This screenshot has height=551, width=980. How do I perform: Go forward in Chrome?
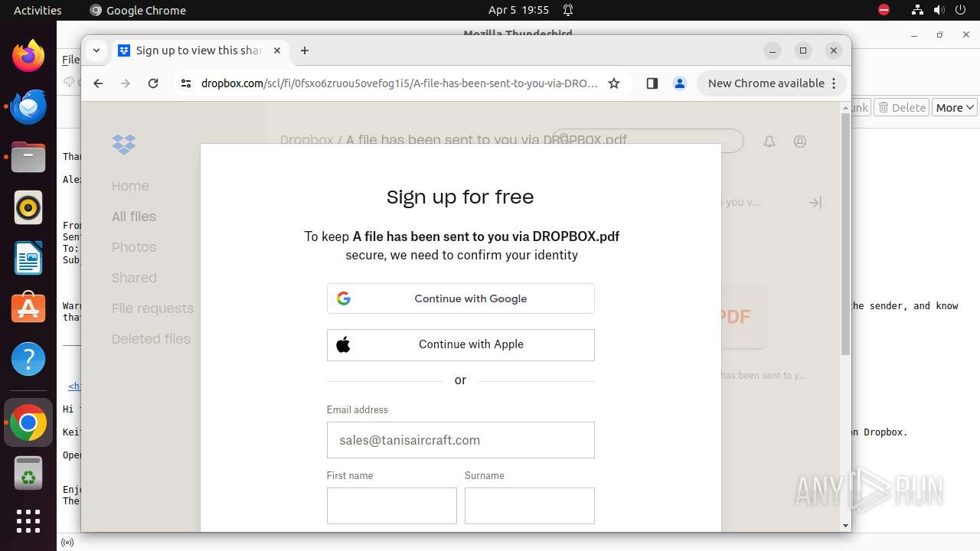(x=126, y=83)
